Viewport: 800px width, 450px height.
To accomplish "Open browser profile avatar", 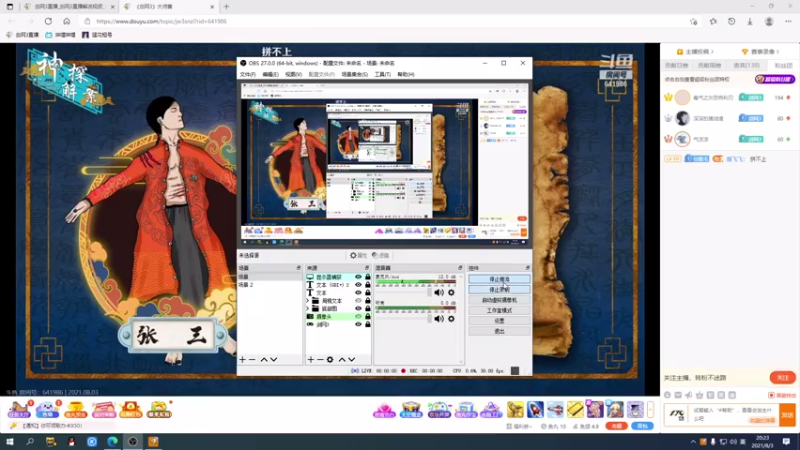I will click(769, 21).
